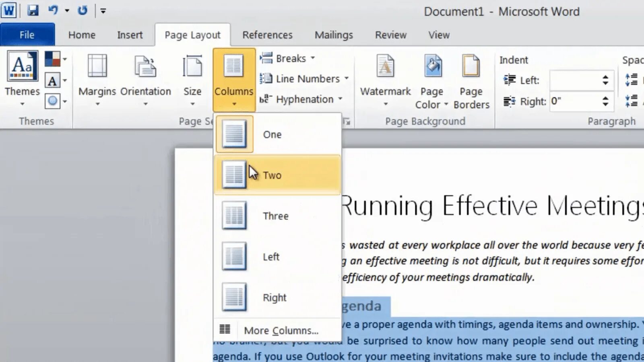This screenshot has width=644, height=362.
Task: Adjust the Indent Right stepper arrows
Action: point(605,101)
